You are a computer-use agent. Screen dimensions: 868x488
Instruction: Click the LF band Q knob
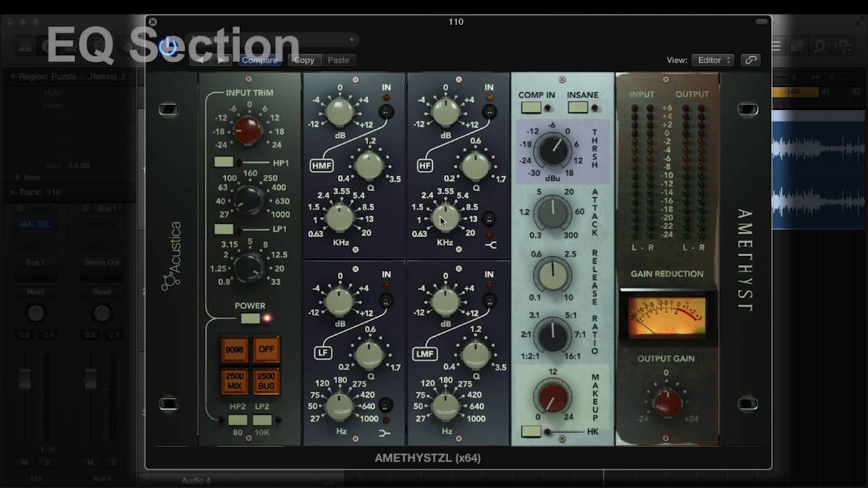tap(369, 354)
